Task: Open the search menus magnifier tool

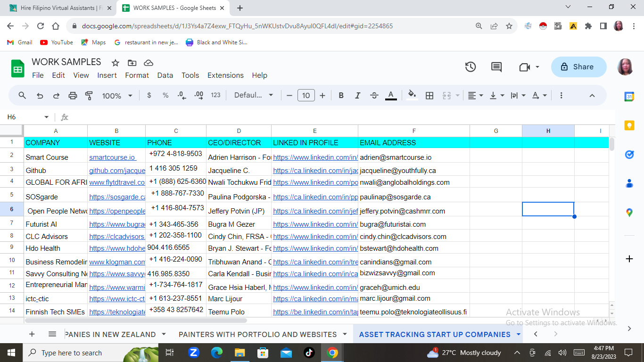Action: (x=22, y=95)
